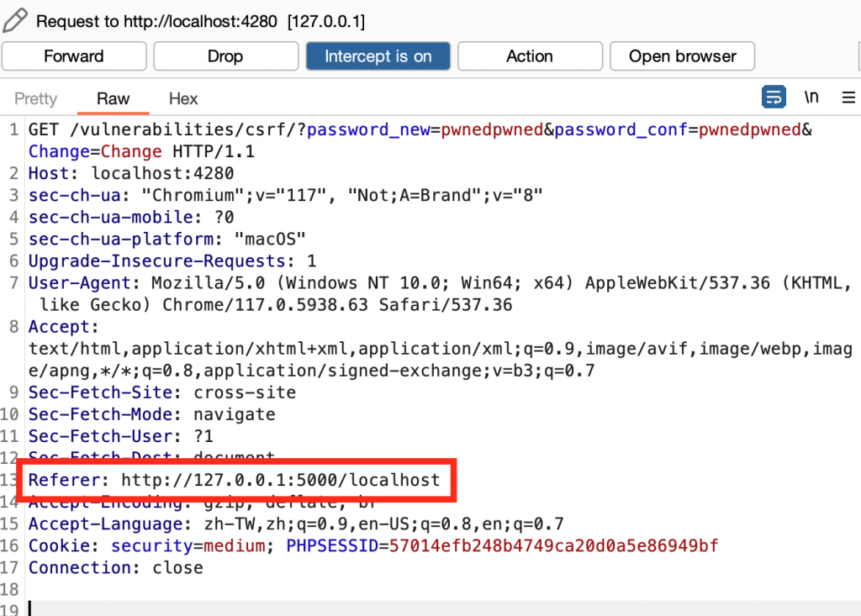Click the Accept-Language header line

click(x=296, y=524)
